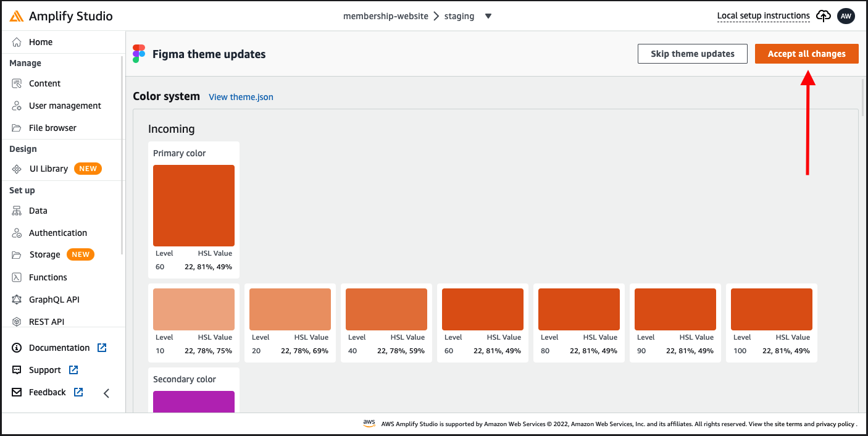Click HSL value 22, 78%, 59%

click(x=401, y=351)
